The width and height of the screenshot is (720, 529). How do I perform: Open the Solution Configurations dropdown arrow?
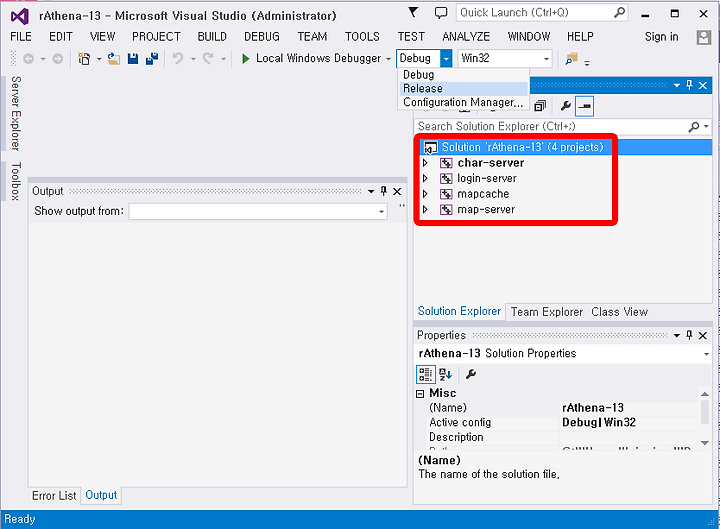pyautogui.click(x=446, y=59)
